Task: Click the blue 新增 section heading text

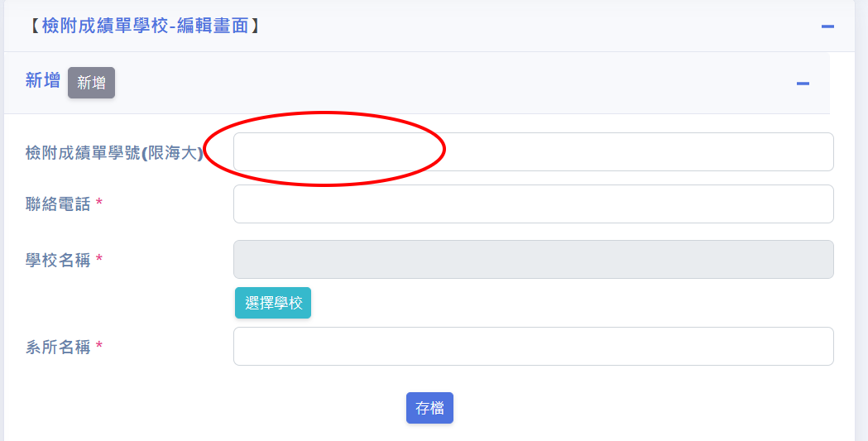Action: coord(43,81)
